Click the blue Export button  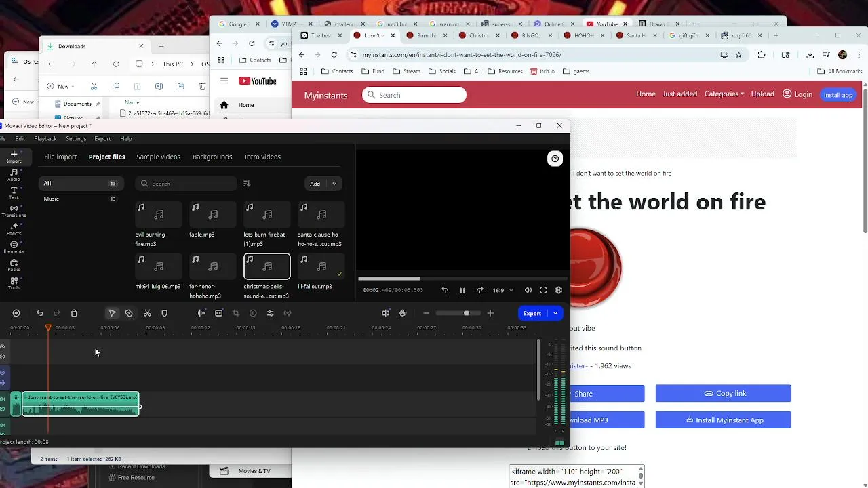tap(532, 313)
